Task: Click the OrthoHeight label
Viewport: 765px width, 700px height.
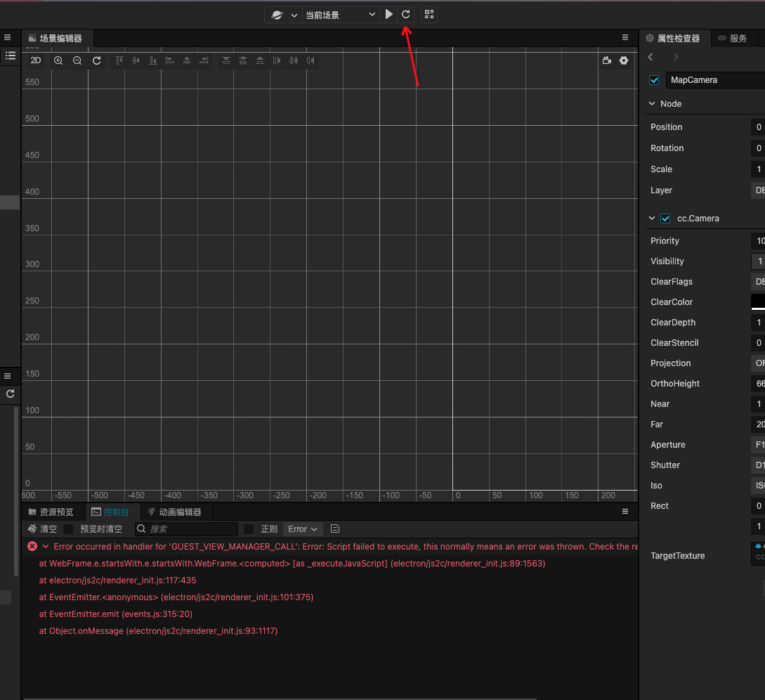Action: (x=675, y=384)
